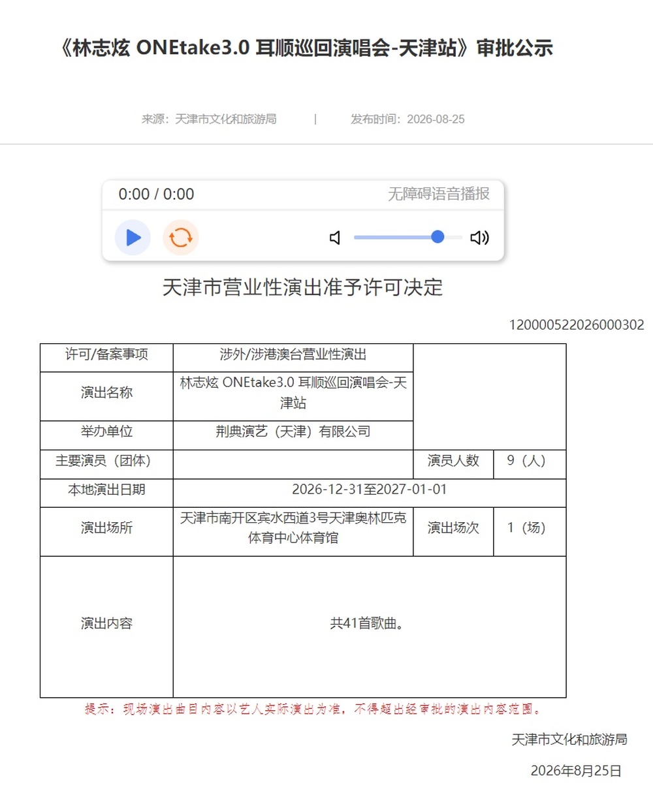
Task: Click publish time 2026-08-25
Action: pyautogui.click(x=436, y=119)
